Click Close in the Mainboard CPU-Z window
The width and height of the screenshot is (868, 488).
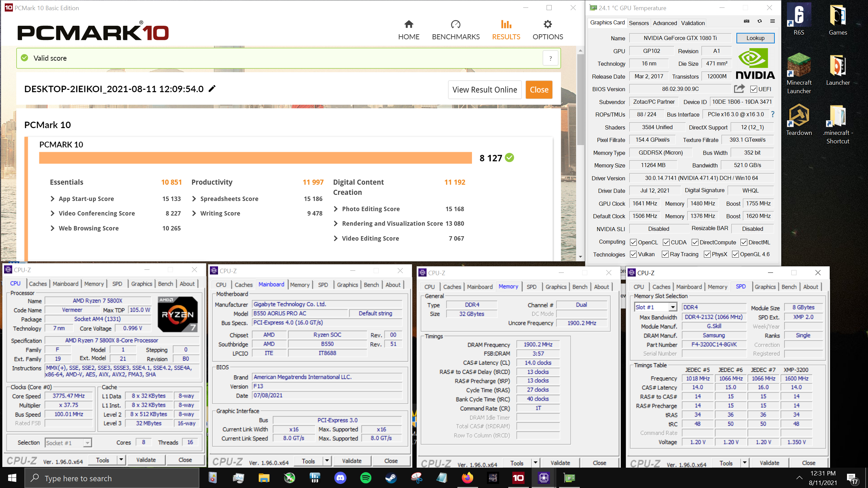click(x=391, y=461)
